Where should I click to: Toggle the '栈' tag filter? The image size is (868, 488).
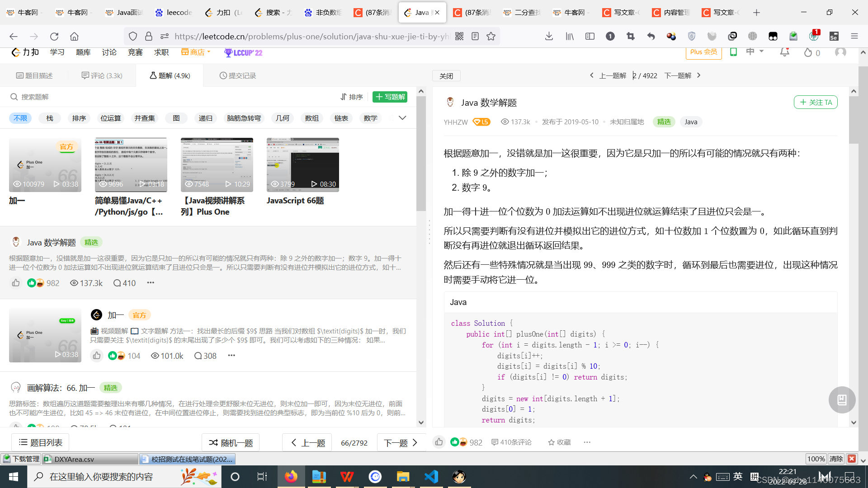[x=50, y=118]
